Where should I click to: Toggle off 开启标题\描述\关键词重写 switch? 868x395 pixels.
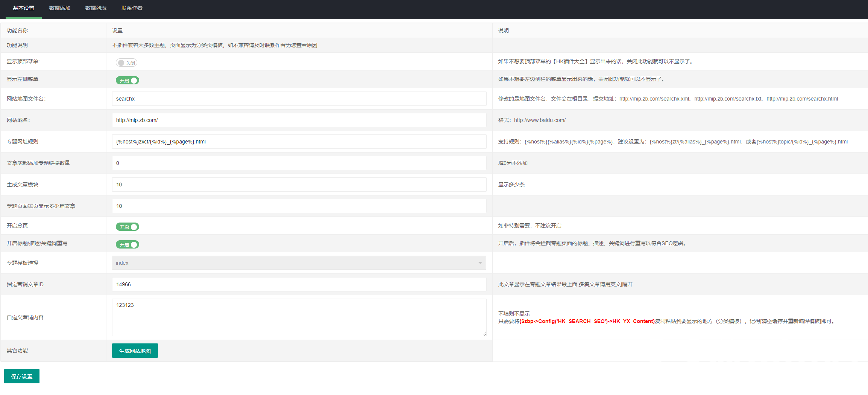click(x=127, y=245)
